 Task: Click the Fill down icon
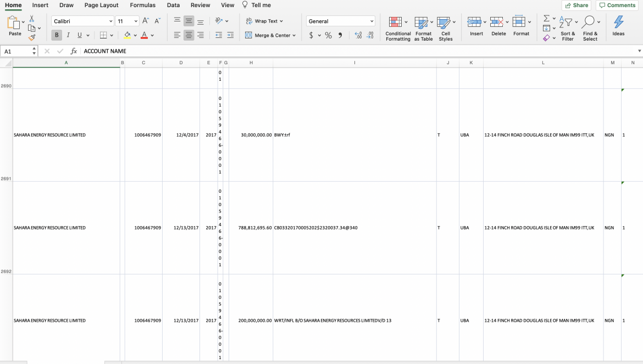tap(546, 28)
